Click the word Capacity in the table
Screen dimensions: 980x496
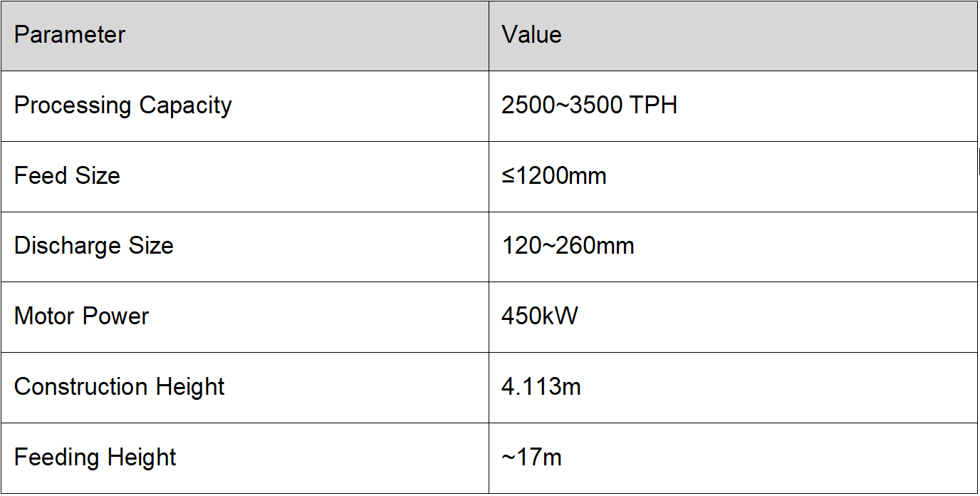(x=185, y=106)
